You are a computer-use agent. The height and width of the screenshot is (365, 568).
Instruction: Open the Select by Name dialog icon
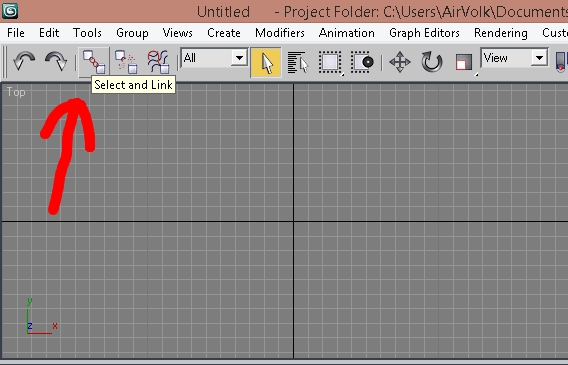298,62
